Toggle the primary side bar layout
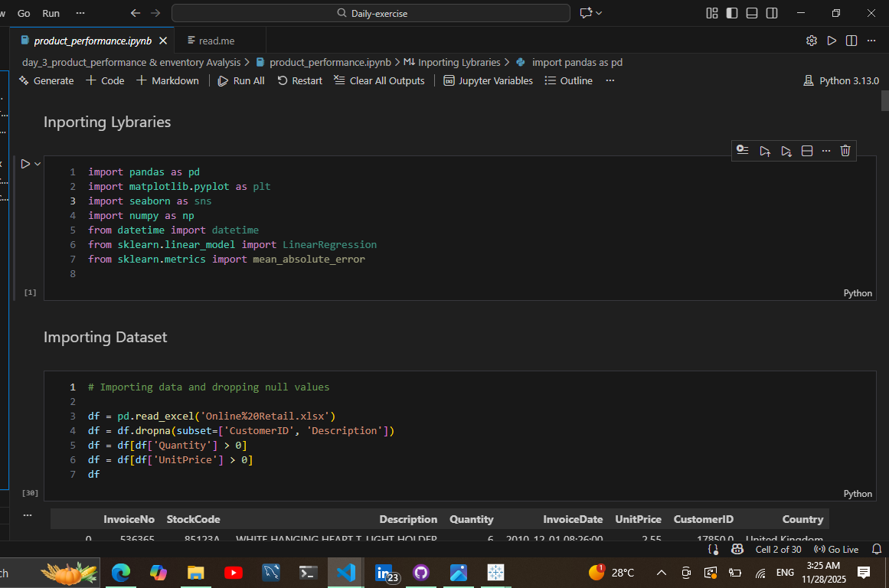This screenshot has height=588, width=889. (732, 13)
